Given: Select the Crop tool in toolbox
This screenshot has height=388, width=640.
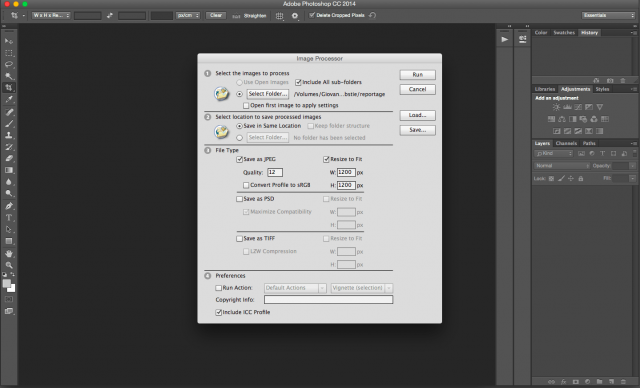Looking at the screenshot, I should 9,87.
